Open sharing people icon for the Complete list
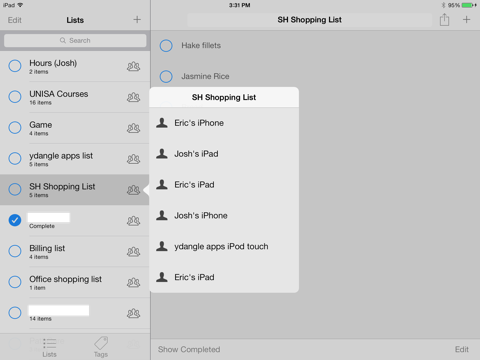480x360 pixels. pos(133,221)
